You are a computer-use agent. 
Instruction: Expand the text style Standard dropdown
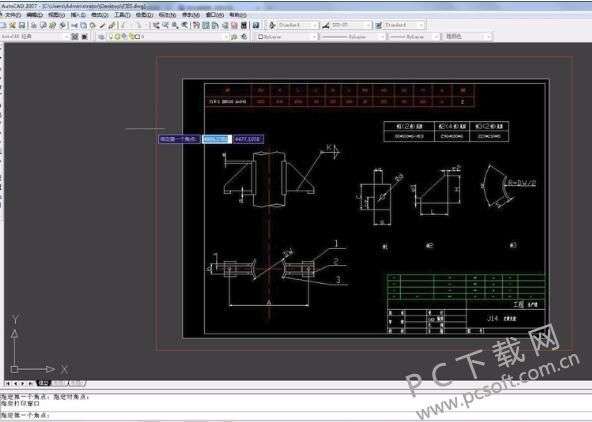315,25
